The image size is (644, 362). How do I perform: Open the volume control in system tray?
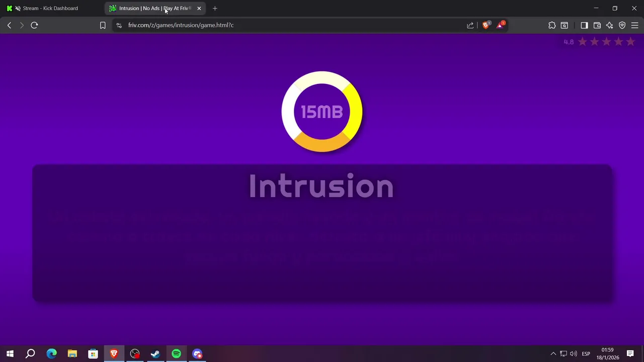click(574, 354)
